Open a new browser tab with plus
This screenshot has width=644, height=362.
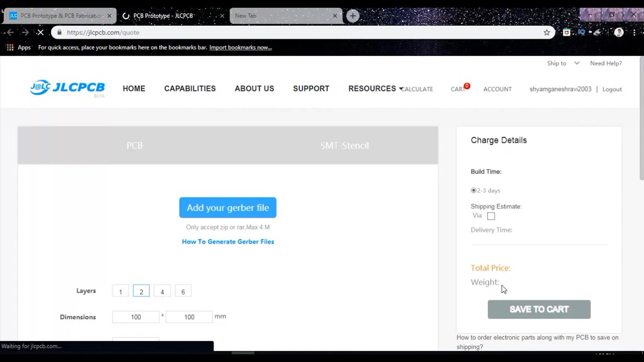click(353, 16)
